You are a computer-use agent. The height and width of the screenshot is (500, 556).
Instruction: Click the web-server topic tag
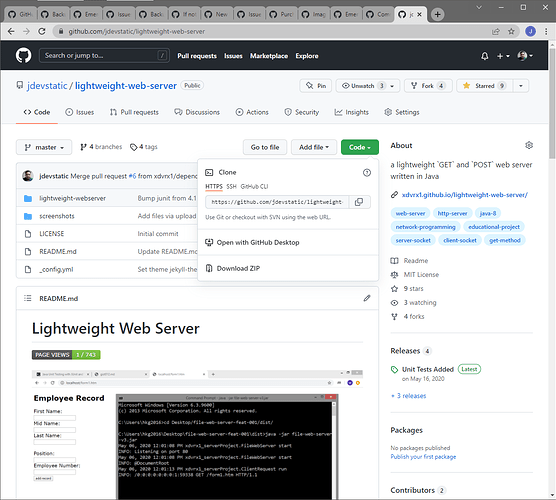pos(410,213)
